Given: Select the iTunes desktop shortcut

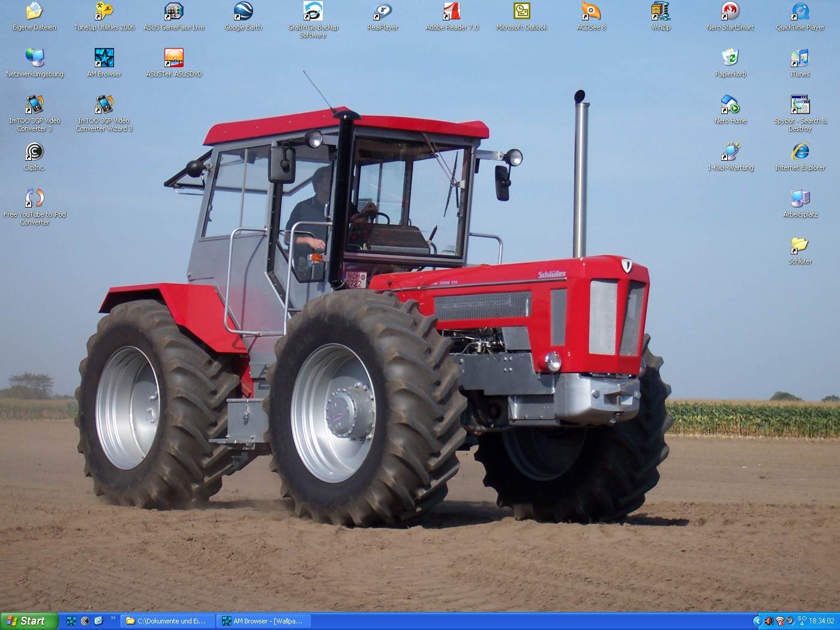Looking at the screenshot, I should coord(800,59).
